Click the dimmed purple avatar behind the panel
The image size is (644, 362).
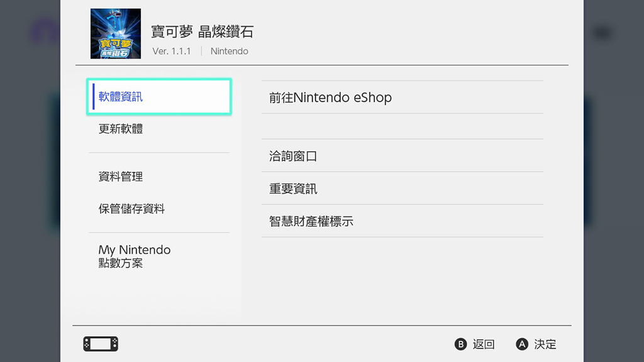44,33
